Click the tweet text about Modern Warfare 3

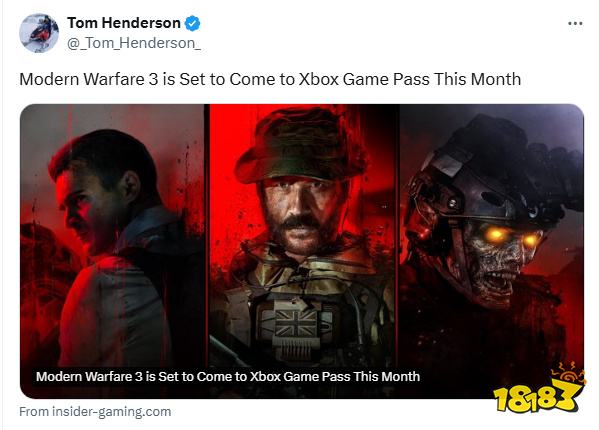pyautogui.click(x=270, y=79)
